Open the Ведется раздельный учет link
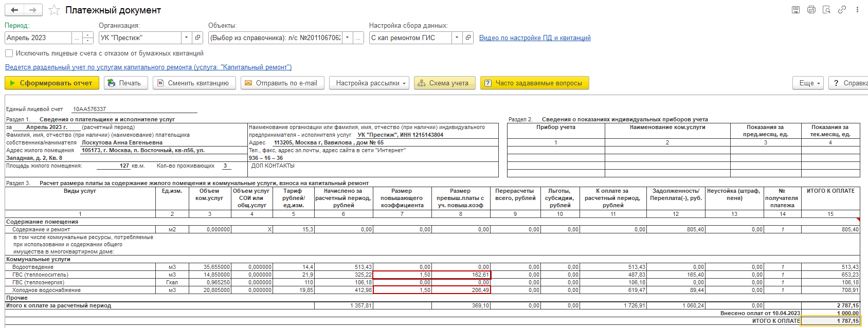Image resolution: width=868 pixels, height=328 pixels. 148,67
